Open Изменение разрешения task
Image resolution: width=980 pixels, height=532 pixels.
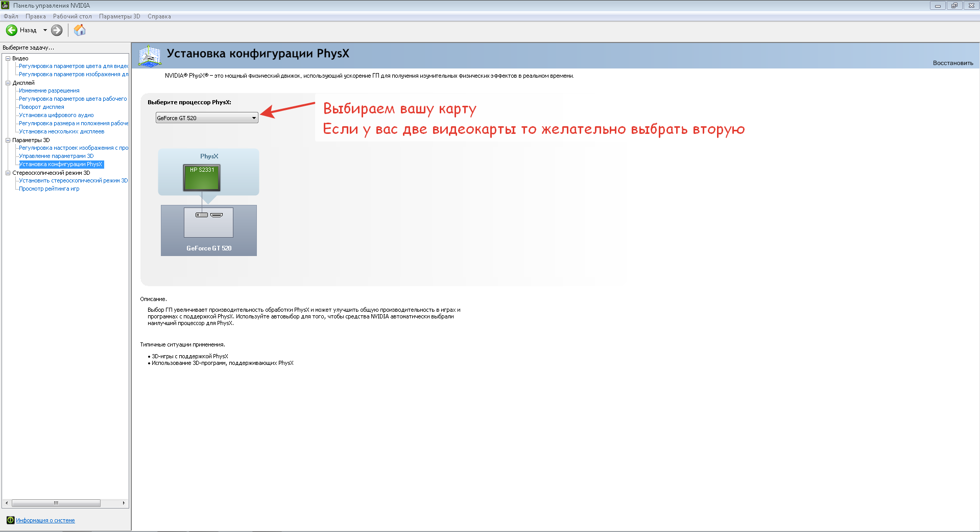[x=49, y=90]
